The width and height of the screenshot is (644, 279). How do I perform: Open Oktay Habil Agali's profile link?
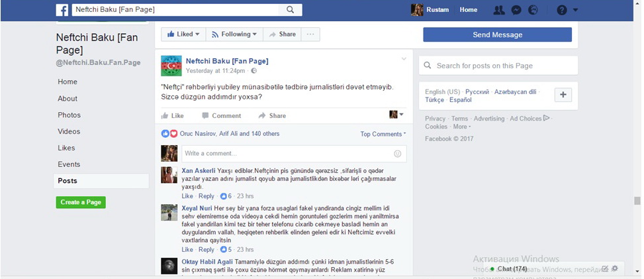pyautogui.click(x=207, y=262)
